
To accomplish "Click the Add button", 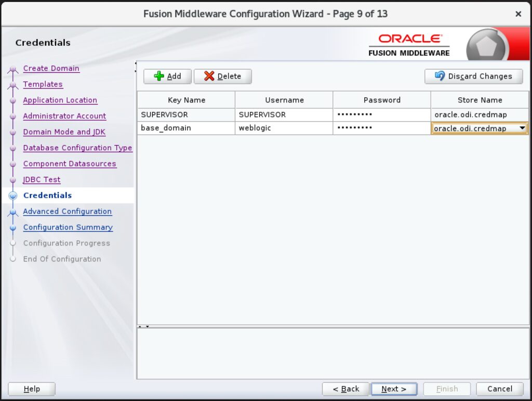I will tap(168, 76).
